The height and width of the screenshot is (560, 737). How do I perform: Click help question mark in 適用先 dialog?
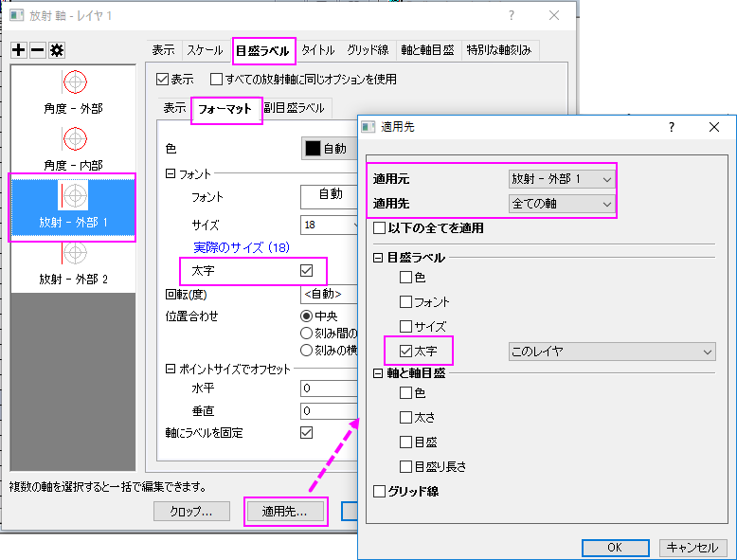point(672,127)
